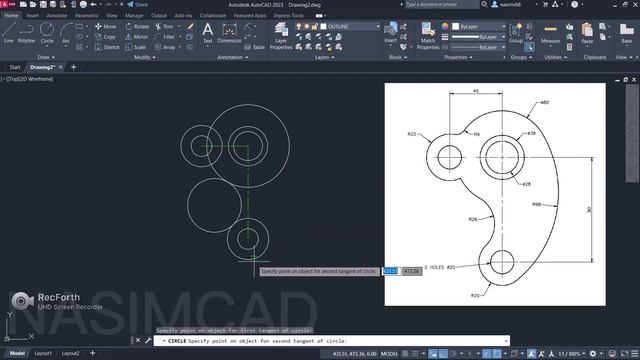The width and height of the screenshot is (640, 360).
Task: Switch to the Insert ribbon tab
Action: click(x=32, y=16)
